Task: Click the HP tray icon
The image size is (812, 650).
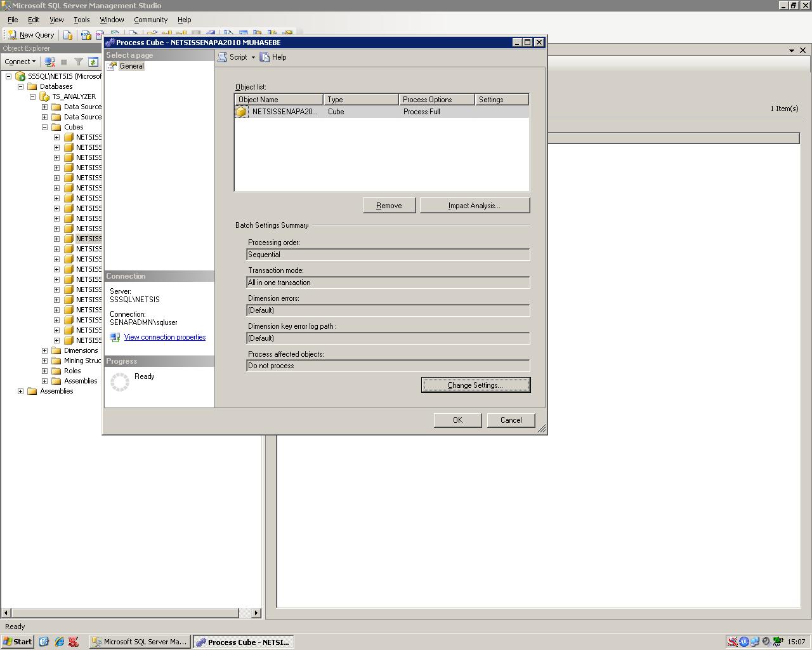Action: [x=777, y=642]
